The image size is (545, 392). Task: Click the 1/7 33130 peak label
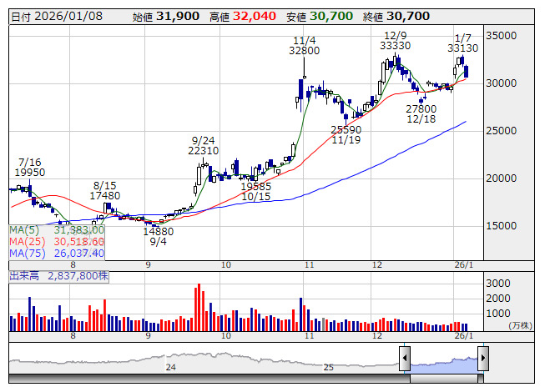point(462,43)
